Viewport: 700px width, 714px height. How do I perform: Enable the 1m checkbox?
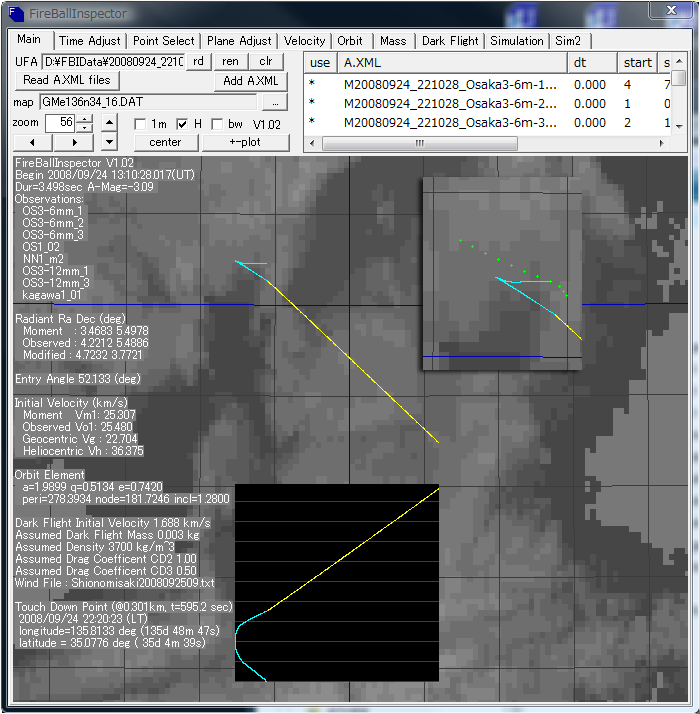click(141, 124)
